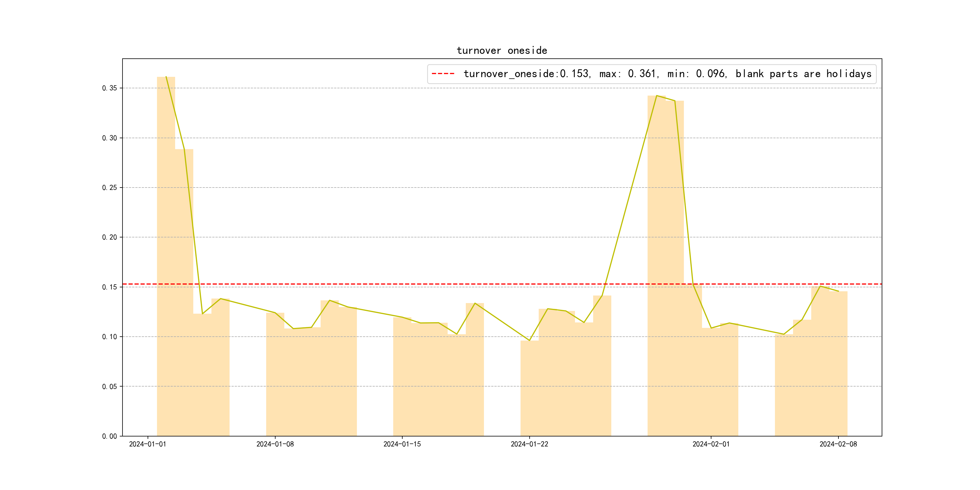Click the x-axis label 2024-01-01
This screenshot has width=980, height=490.
[148, 444]
